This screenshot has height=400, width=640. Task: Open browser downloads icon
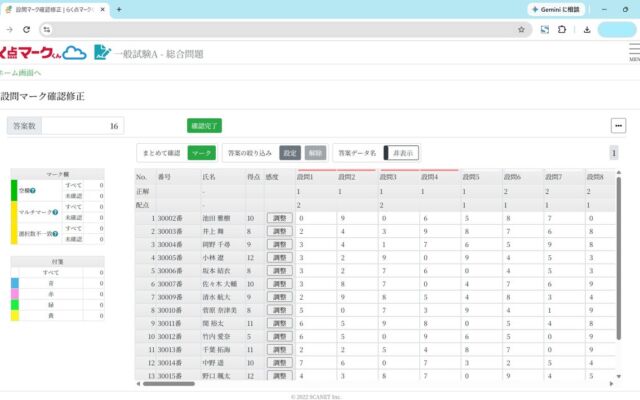pyautogui.click(x=587, y=29)
